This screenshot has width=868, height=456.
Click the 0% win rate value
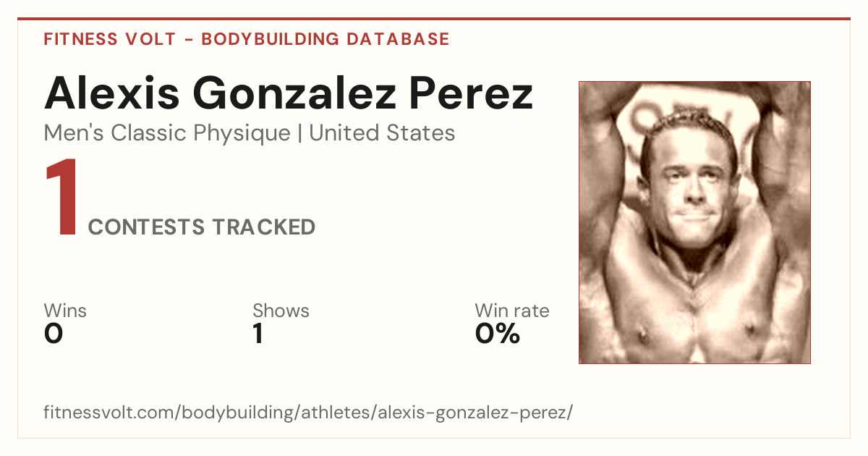(498, 334)
